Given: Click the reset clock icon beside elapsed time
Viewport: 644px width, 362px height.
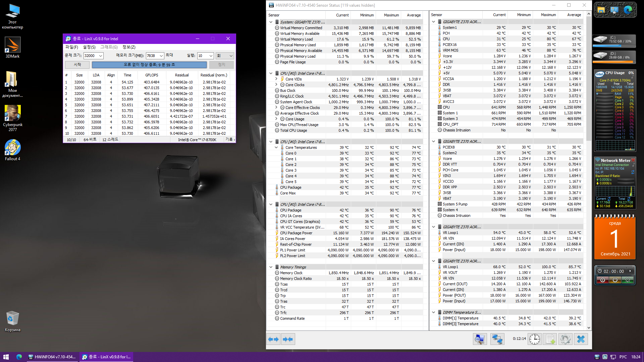Looking at the screenshot, I should pyautogui.click(x=534, y=339).
